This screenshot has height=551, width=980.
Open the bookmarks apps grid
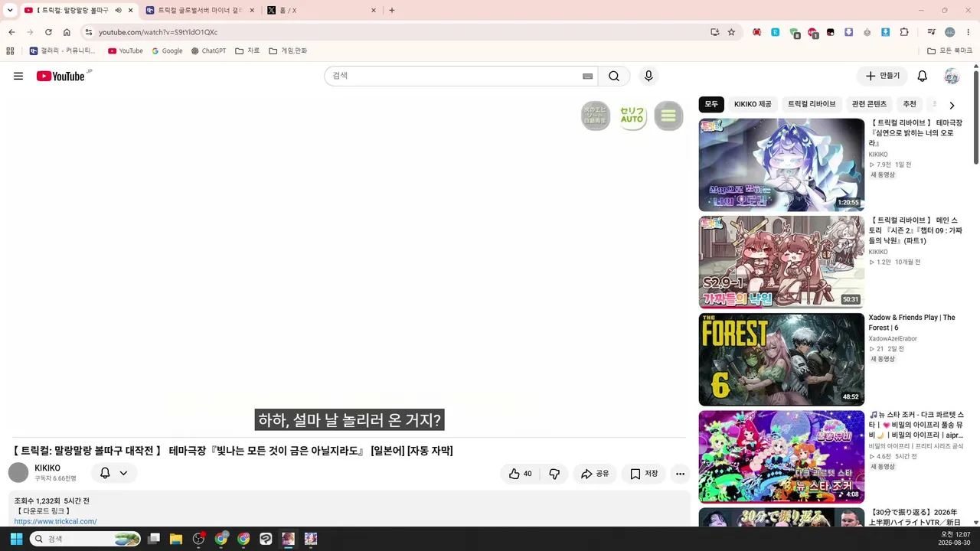[10, 51]
